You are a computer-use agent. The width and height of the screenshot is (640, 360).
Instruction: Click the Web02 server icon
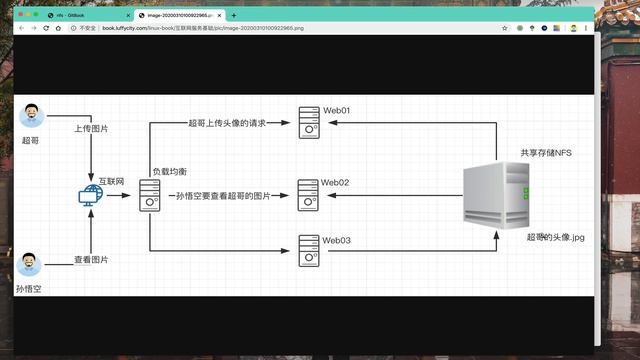point(308,195)
